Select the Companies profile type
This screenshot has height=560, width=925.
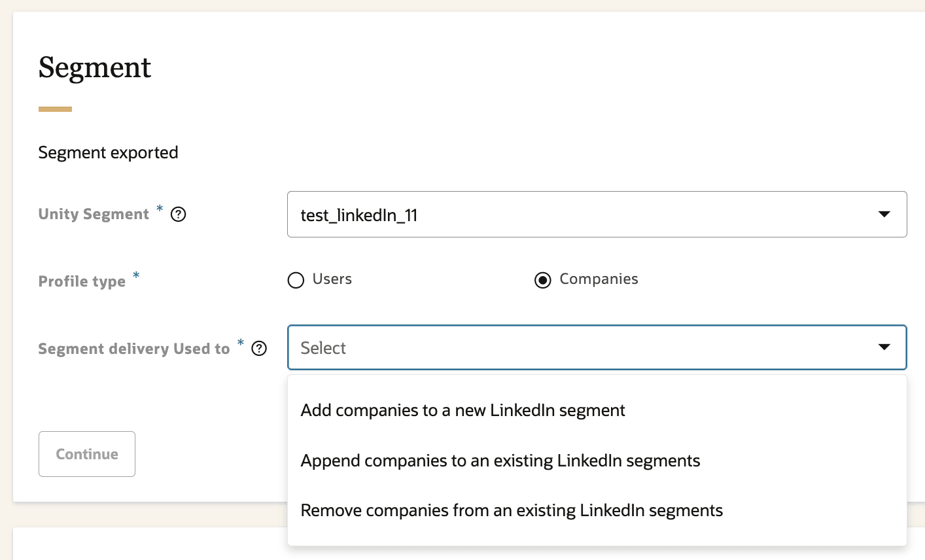pyautogui.click(x=543, y=280)
